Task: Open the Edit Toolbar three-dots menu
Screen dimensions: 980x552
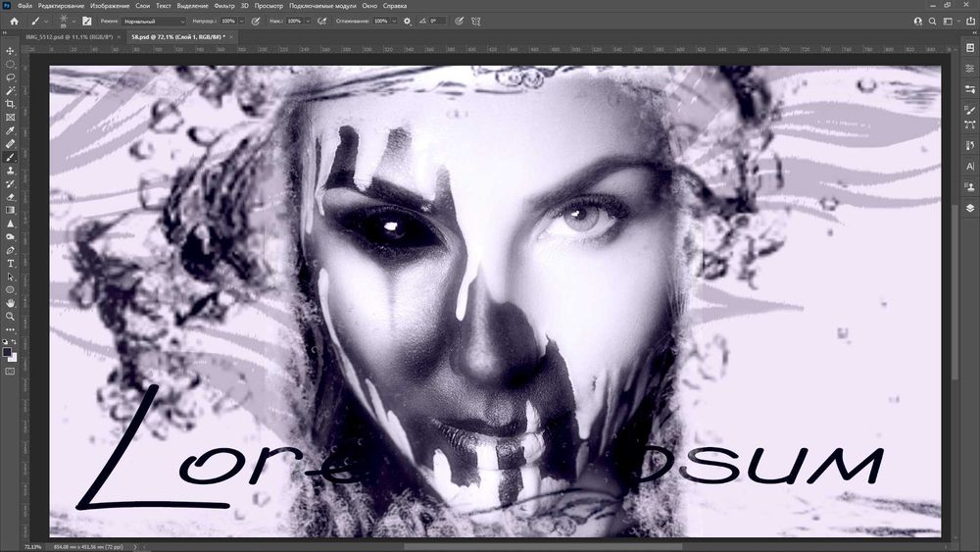Action: [10, 329]
